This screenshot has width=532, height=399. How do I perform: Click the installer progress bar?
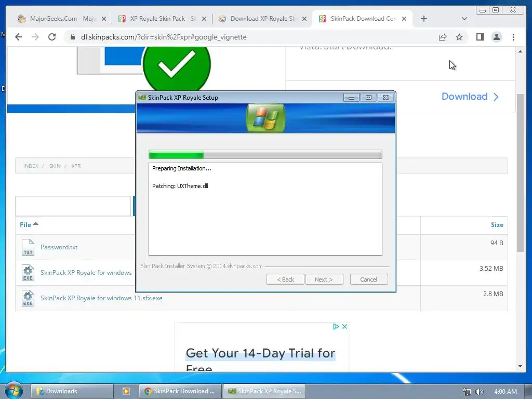point(265,155)
